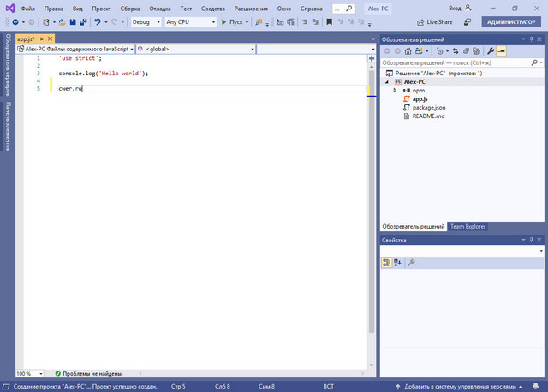
Task: Open the Отладка menu
Action: (160, 8)
